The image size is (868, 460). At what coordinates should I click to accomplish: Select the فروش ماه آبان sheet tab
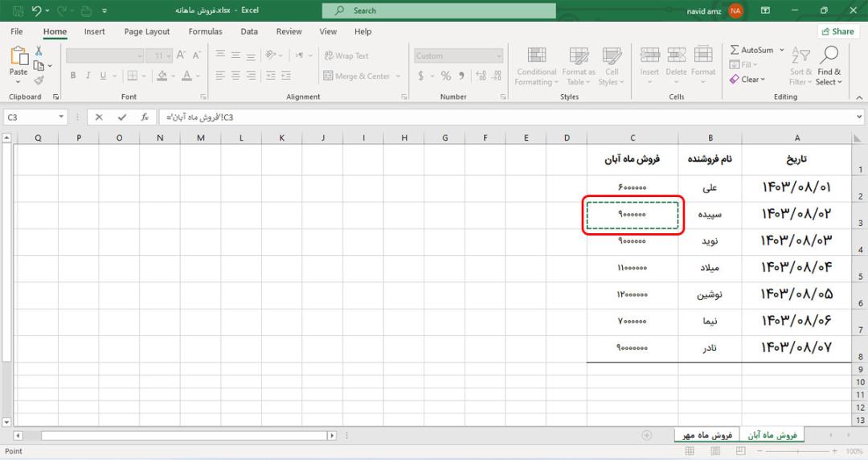[x=772, y=435]
